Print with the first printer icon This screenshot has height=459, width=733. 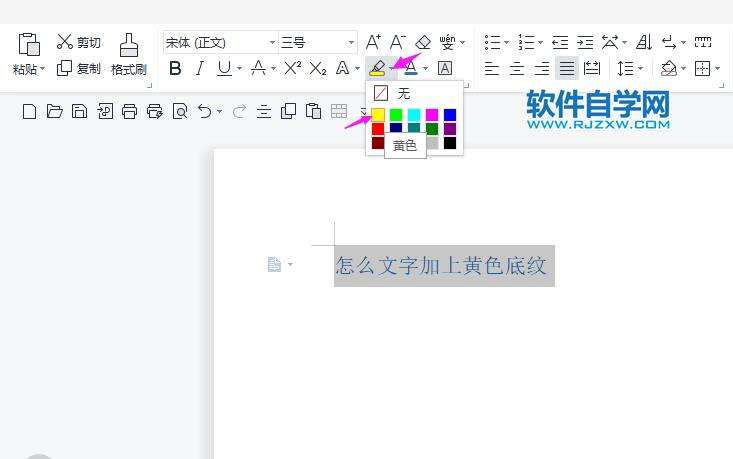129,111
